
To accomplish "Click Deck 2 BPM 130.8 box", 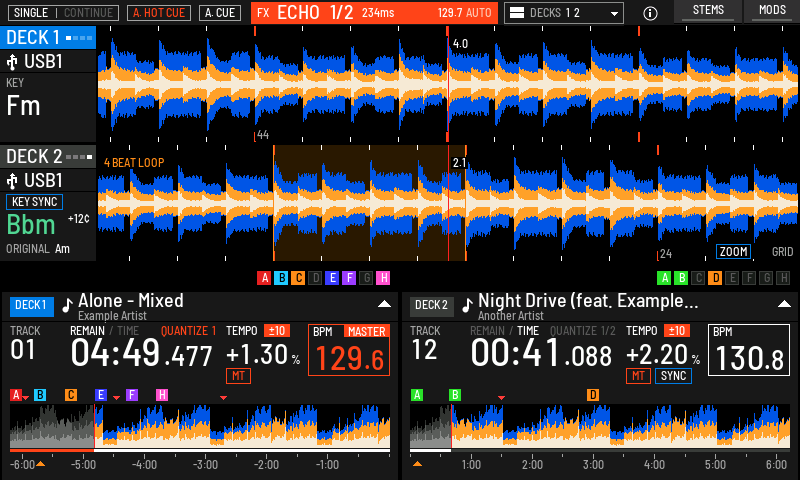I will pos(748,350).
